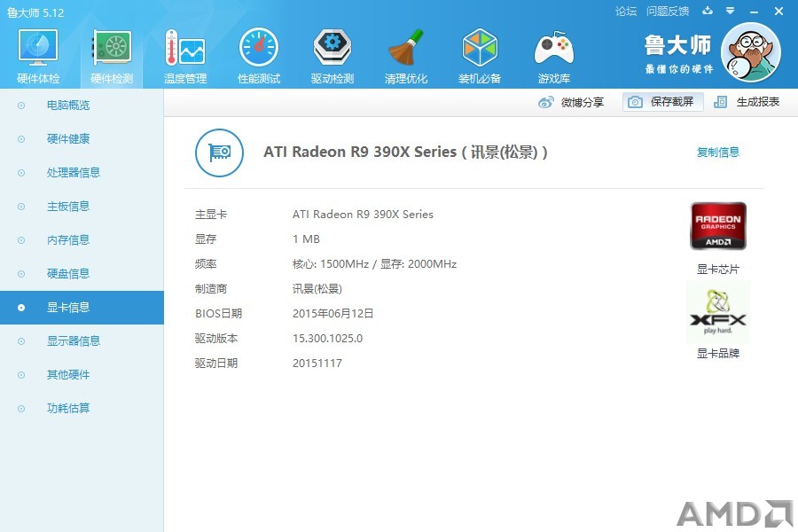The width and height of the screenshot is (798, 532).
Task: Click the 鲁大师 5.12 title text
Action: (x=35, y=12)
